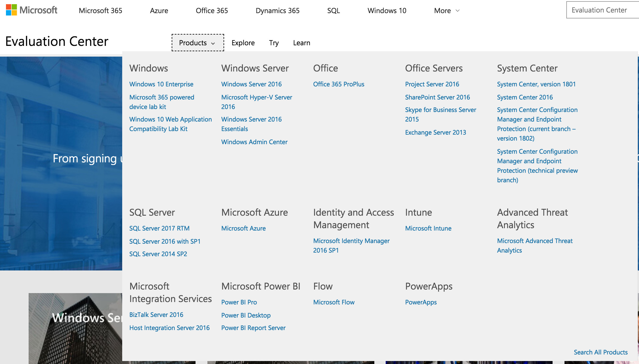Image resolution: width=639 pixels, height=364 pixels.
Task: Click the Microsoft logo icon
Action: pos(11,10)
